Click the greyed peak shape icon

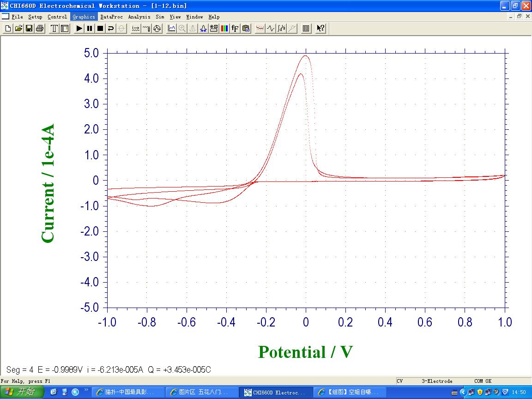tap(193, 29)
